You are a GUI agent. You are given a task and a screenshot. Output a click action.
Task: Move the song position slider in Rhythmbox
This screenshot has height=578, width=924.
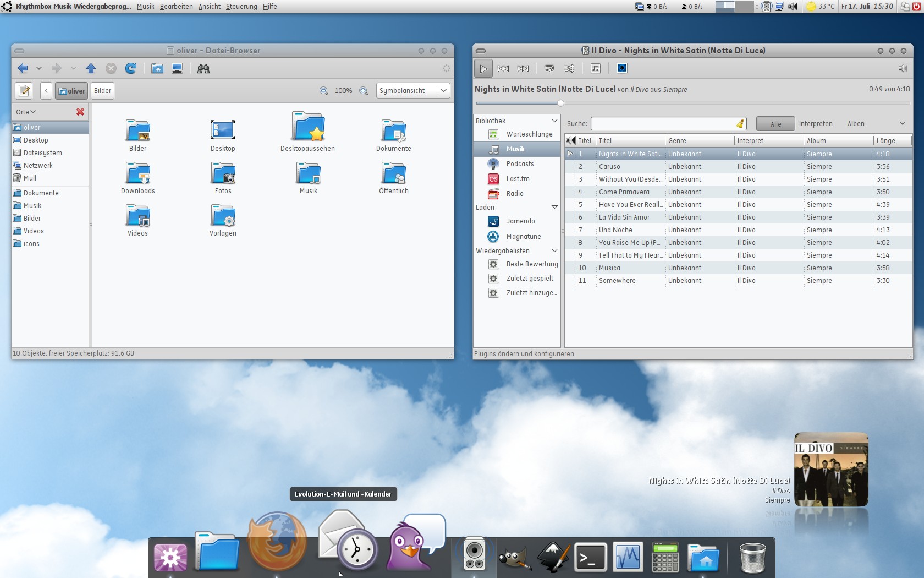pyautogui.click(x=560, y=103)
